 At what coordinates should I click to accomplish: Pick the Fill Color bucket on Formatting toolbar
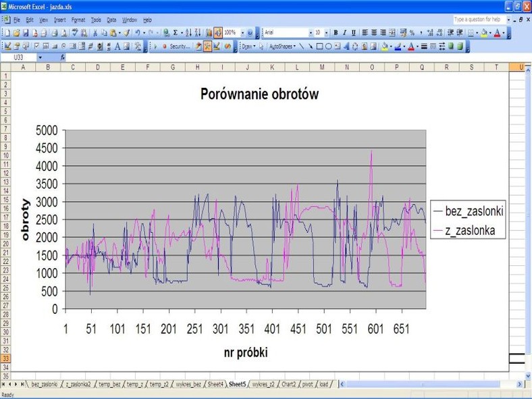tap(484, 32)
